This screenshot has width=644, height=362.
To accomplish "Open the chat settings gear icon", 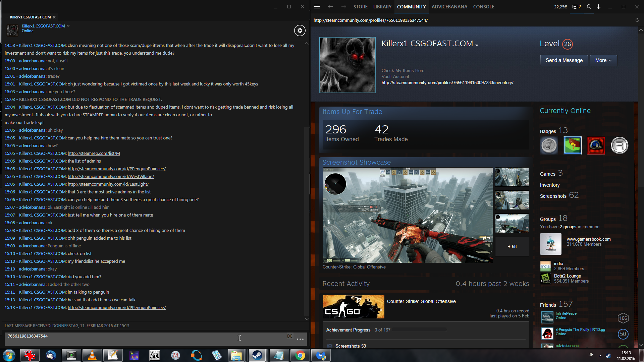I will [x=300, y=31].
